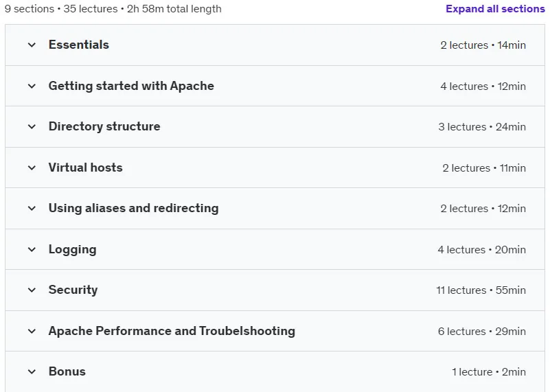Image resolution: width=550 pixels, height=392 pixels.
Task: Click the chevron icon beside Security
Action: coord(32,290)
